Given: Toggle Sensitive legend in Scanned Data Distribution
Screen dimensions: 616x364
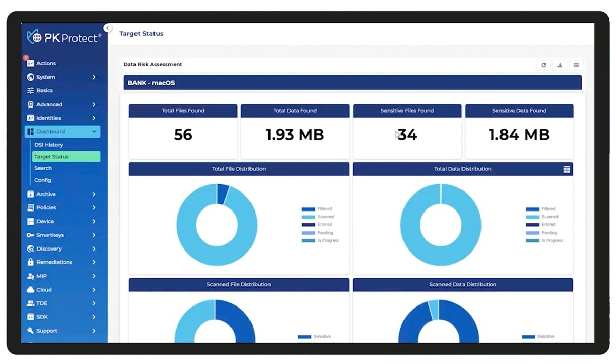Looking at the screenshot, I should tap(538, 337).
